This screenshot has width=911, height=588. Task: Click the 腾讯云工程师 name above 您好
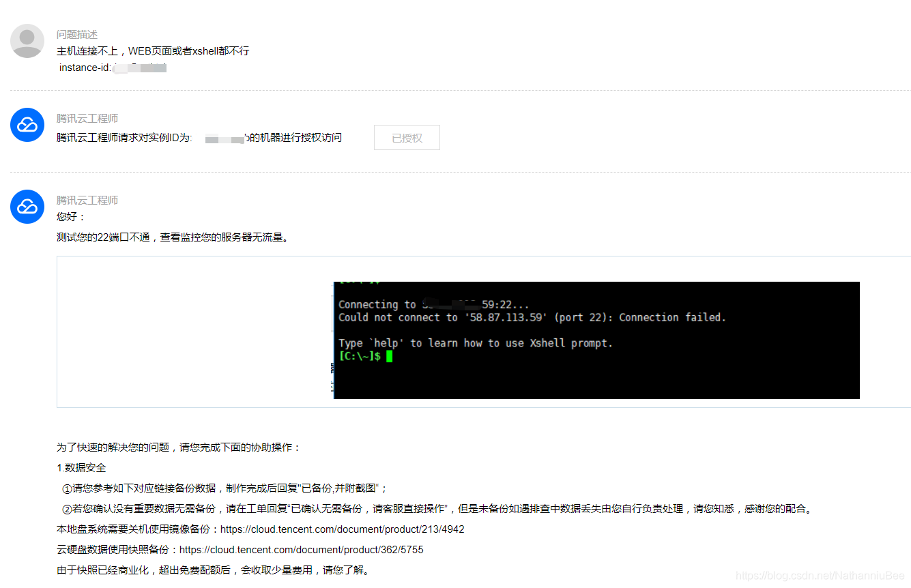coord(87,201)
